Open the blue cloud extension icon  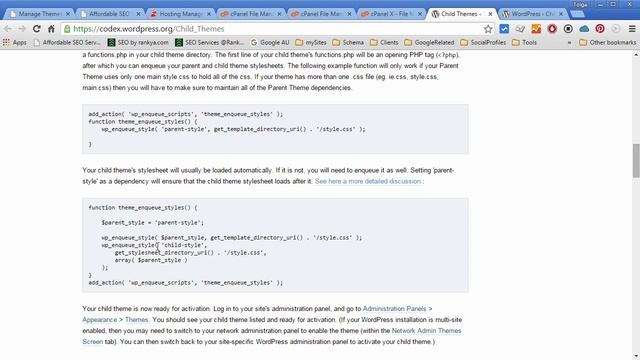pos(584,29)
